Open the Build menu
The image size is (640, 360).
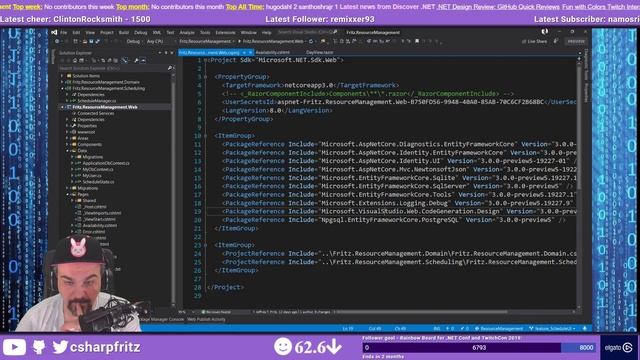pos(124,32)
